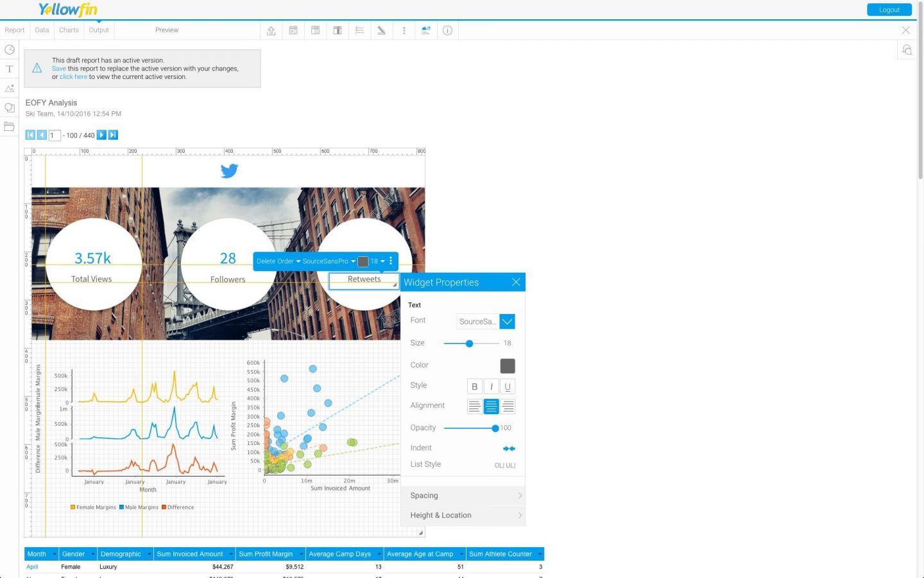Click the Twitter bird image on canvas

pyautogui.click(x=229, y=170)
